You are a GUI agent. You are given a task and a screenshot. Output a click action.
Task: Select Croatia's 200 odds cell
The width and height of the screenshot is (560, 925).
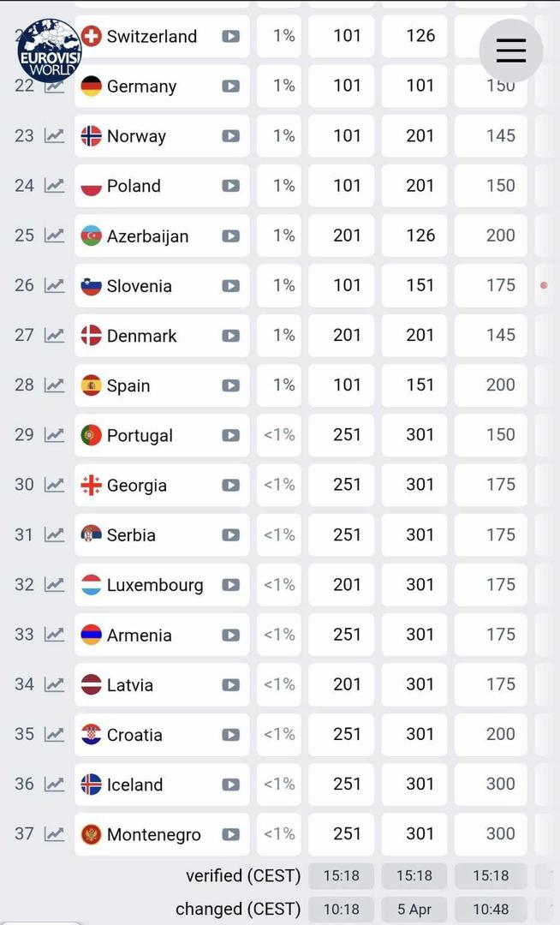click(x=501, y=734)
